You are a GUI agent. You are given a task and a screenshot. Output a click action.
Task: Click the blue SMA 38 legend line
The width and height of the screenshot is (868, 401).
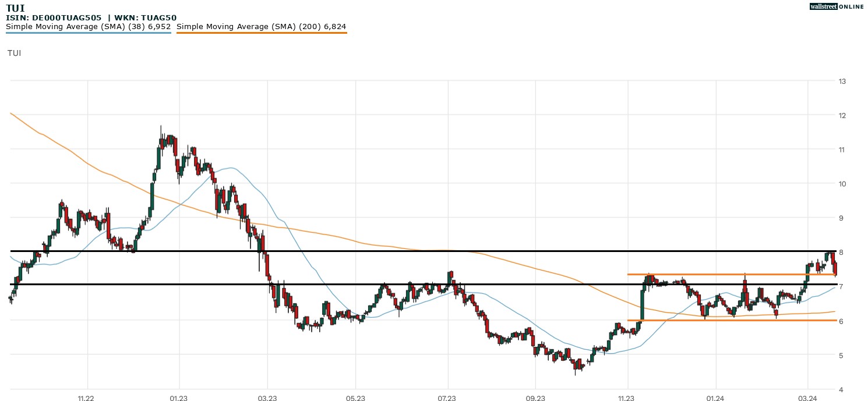coord(89,33)
